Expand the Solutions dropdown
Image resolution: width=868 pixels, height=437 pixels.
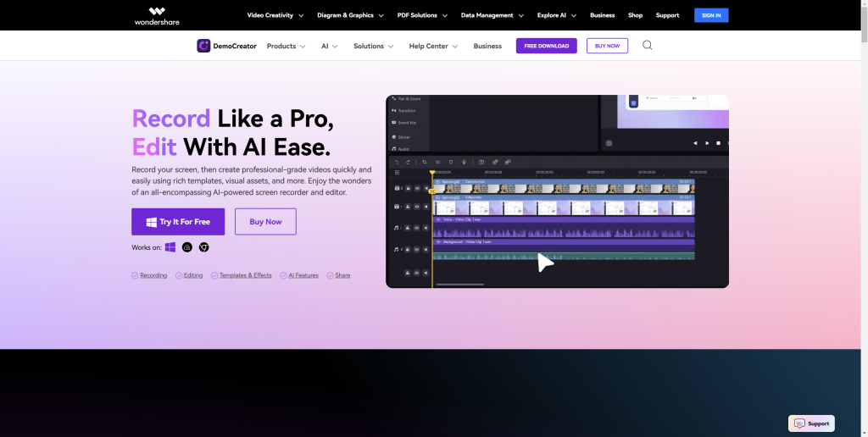[x=374, y=46]
